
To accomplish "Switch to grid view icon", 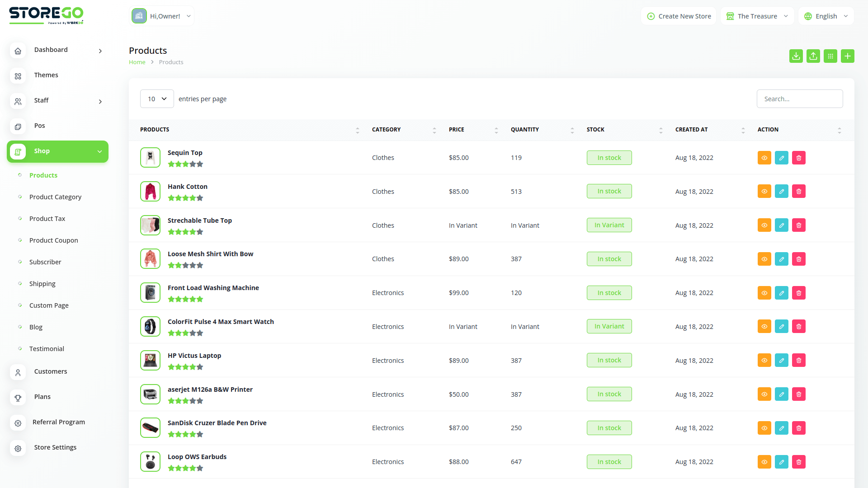I will tap(830, 56).
